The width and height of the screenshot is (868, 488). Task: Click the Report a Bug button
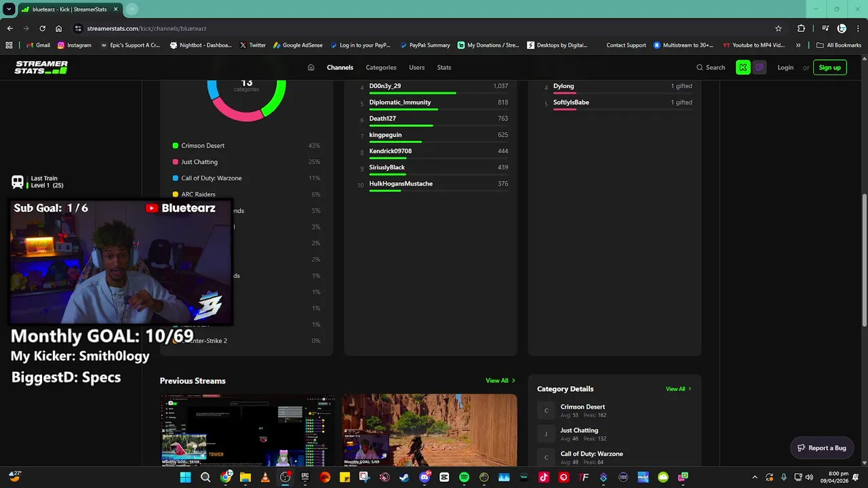click(x=822, y=448)
